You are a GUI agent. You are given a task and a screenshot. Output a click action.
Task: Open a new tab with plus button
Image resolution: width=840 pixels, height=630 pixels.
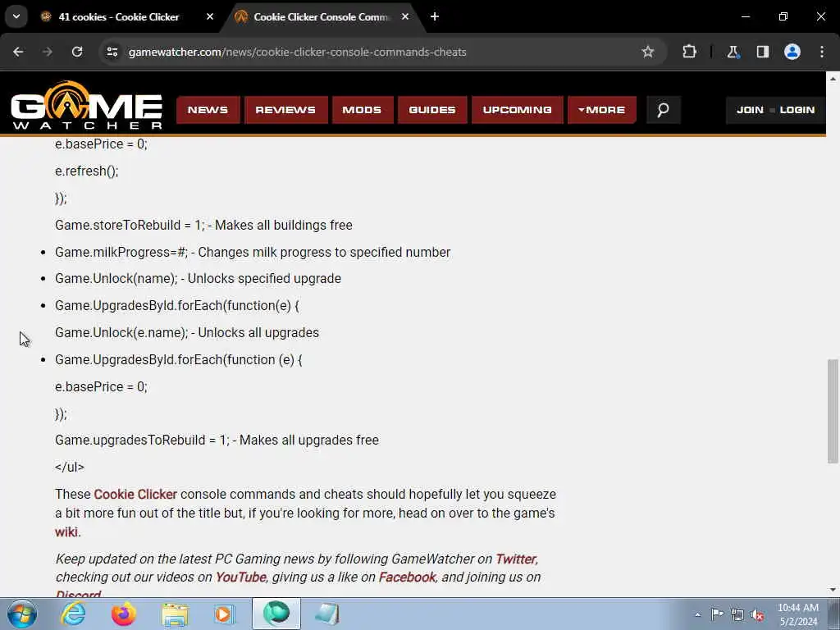435,16
